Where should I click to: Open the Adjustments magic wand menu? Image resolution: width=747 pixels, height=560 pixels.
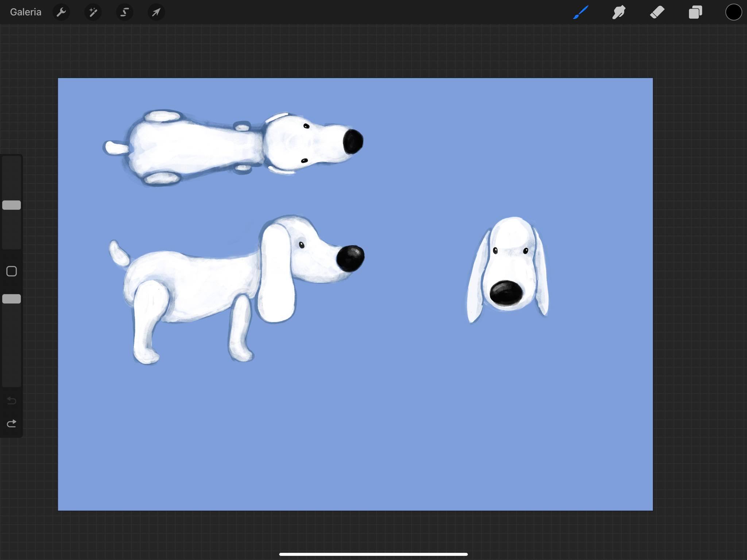click(93, 12)
